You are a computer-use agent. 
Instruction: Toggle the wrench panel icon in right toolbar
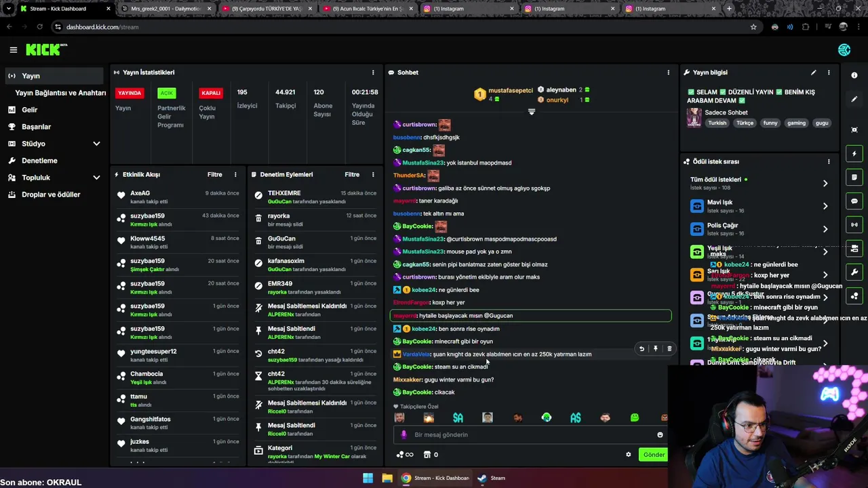(x=854, y=272)
